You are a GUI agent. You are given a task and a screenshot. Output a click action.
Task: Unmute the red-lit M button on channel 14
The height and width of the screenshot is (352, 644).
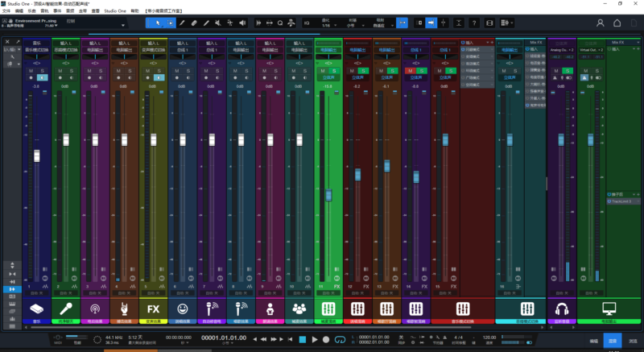(x=412, y=71)
